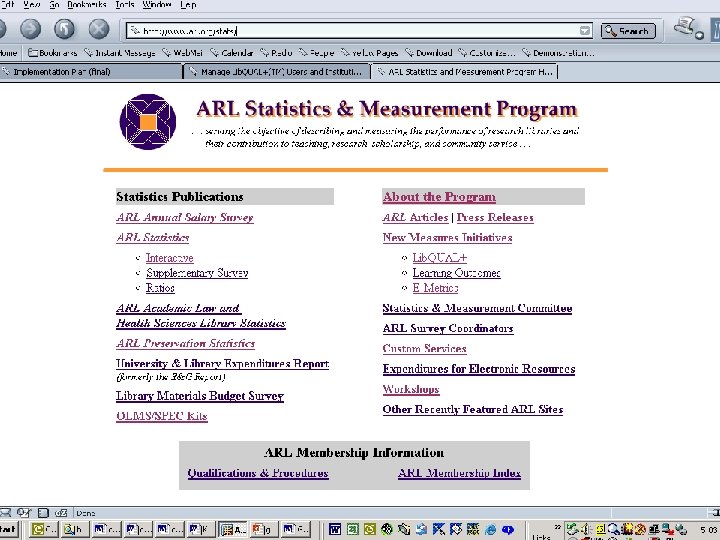Switch to the first taskbar window button
The image size is (720, 540).
point(45,529)
